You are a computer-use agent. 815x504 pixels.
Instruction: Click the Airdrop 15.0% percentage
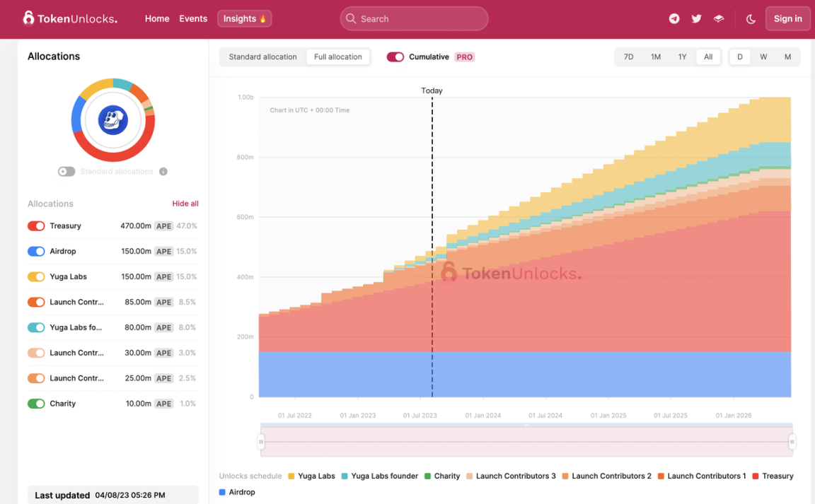point(187,252)
